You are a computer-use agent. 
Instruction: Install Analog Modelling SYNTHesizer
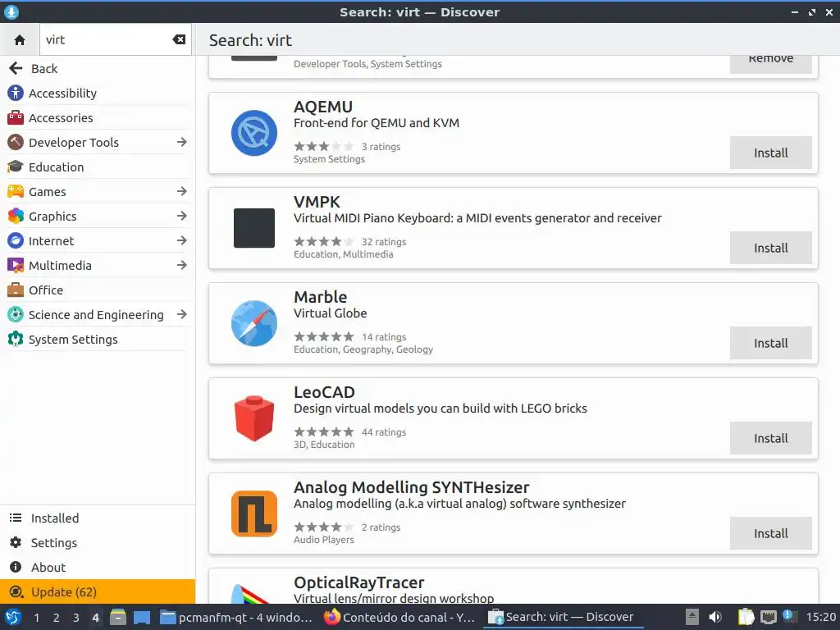click(770, 533)
